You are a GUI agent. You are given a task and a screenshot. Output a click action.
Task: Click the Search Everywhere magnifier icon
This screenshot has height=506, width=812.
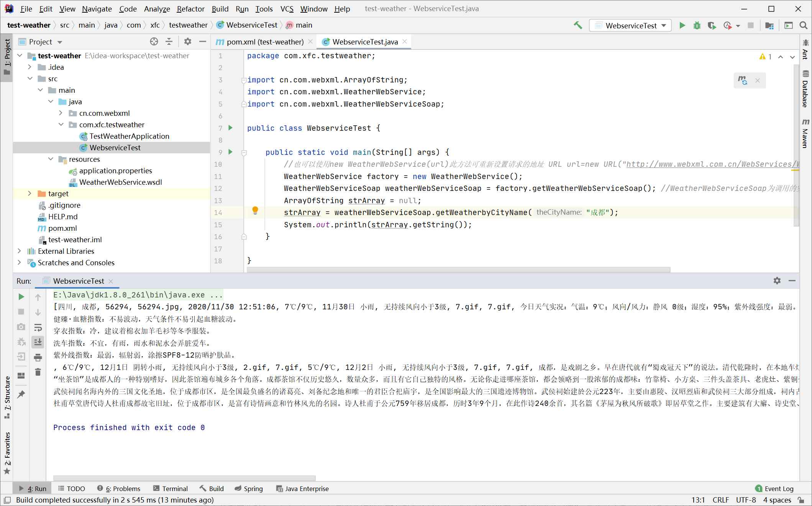pos(804,25)
